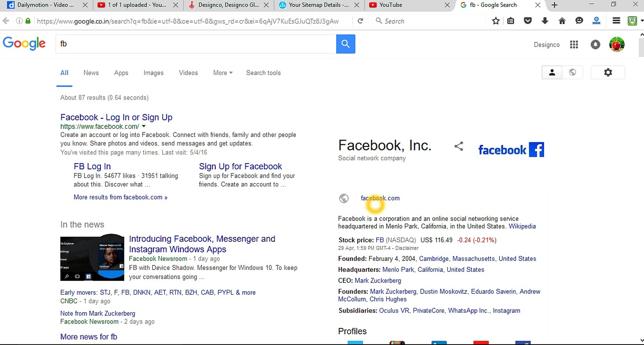Share the Facebook knowledge panel
This screenshot has height=345, width=644.
(459, 146)
